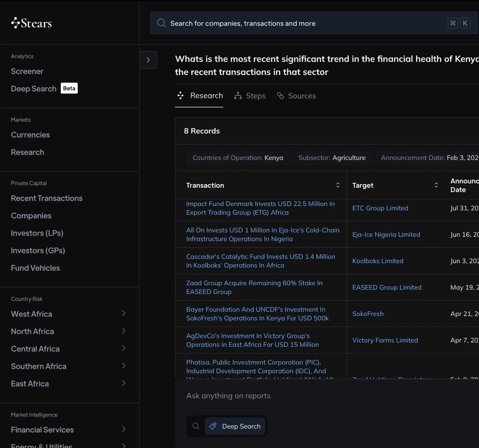Image resolution: width=479 pixels, height=448 pixels.
Task: Click the Stears logo
Action: tap(31, 23)
